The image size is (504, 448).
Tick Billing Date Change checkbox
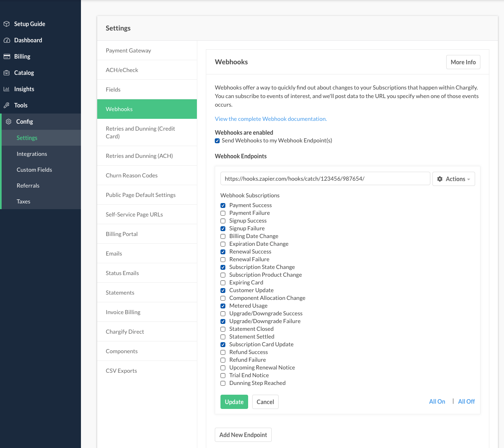pos(223,236)
